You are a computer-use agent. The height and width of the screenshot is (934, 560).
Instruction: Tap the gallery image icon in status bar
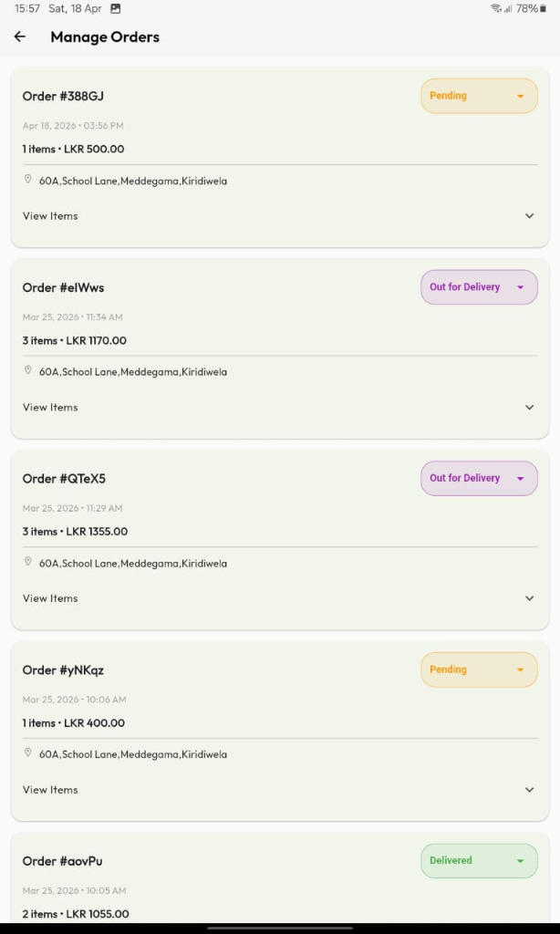point(116,8)
